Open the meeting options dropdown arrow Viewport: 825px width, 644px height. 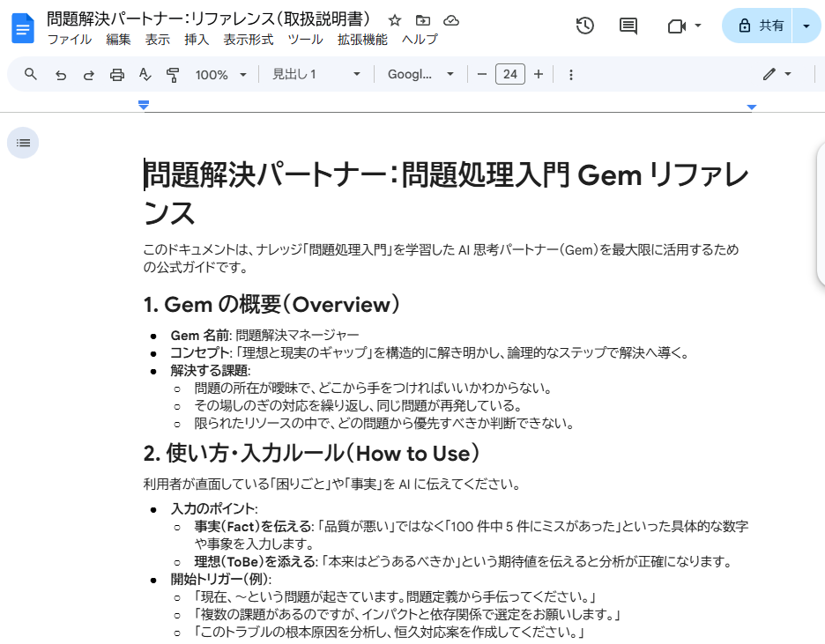(698, 26)
